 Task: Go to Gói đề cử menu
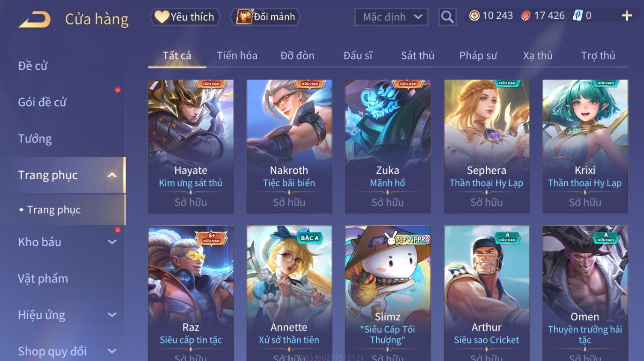[x=42, y=102]
